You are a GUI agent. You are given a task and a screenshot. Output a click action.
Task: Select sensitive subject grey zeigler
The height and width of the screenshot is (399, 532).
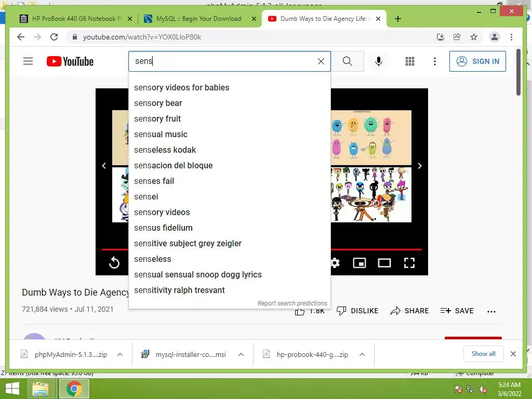click(230, 244)
